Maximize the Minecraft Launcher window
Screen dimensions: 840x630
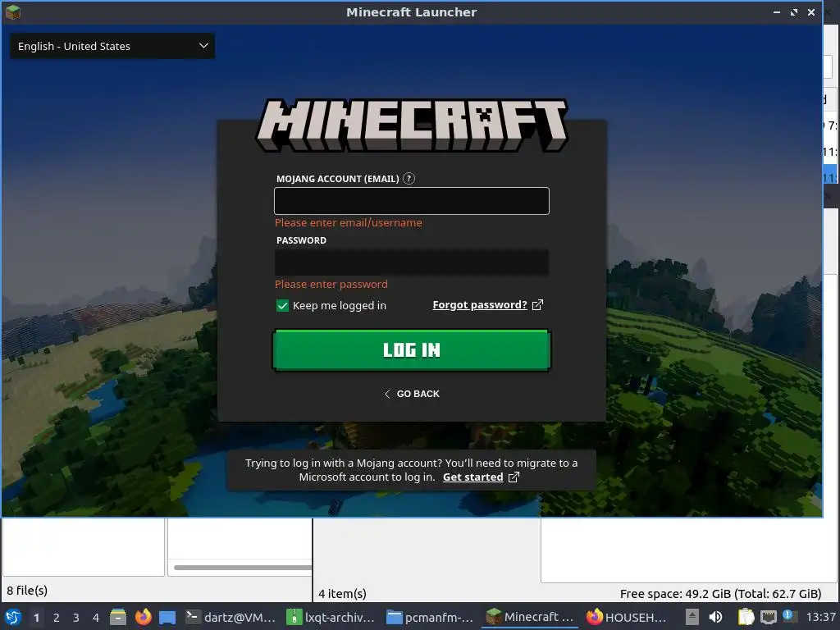(x=793, y=11)
